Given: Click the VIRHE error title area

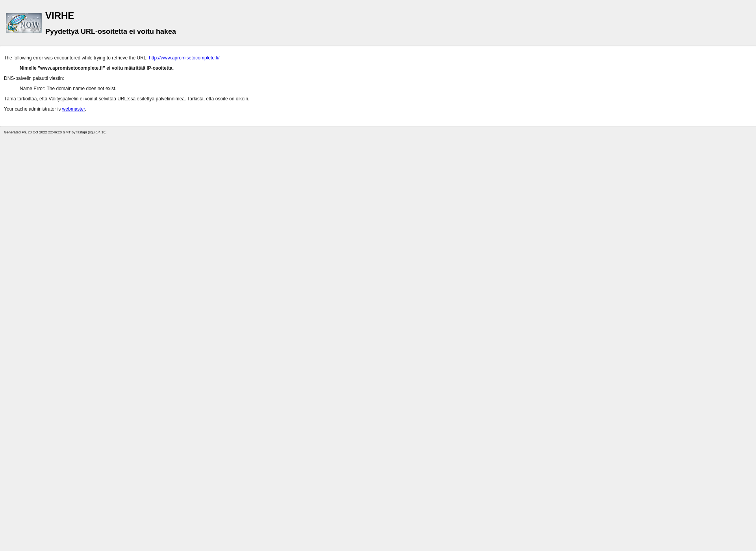Looking at the screenshot, I should pyautogui.click(x=59, y=15).
